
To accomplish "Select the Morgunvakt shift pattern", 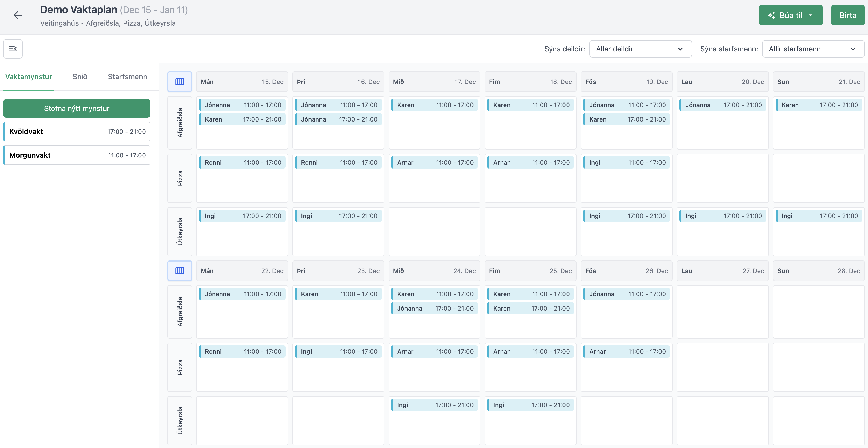I will [77, 155].
